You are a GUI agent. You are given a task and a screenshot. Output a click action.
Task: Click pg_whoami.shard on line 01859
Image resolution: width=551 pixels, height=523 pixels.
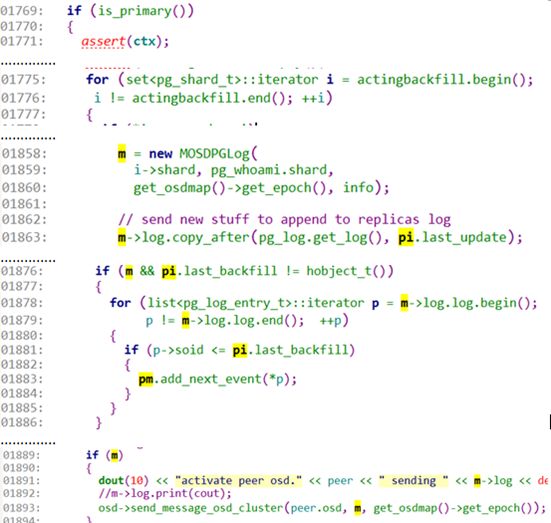click(268, 170)
